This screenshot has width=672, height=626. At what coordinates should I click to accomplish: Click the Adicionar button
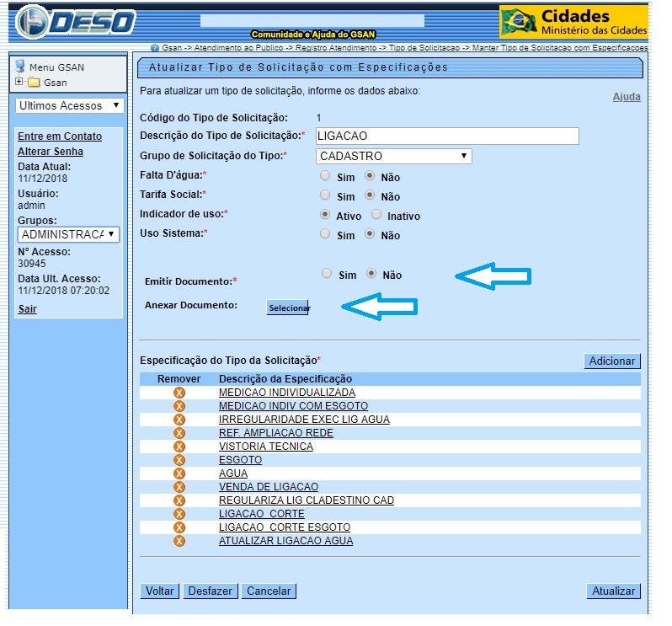click(611, 361)
